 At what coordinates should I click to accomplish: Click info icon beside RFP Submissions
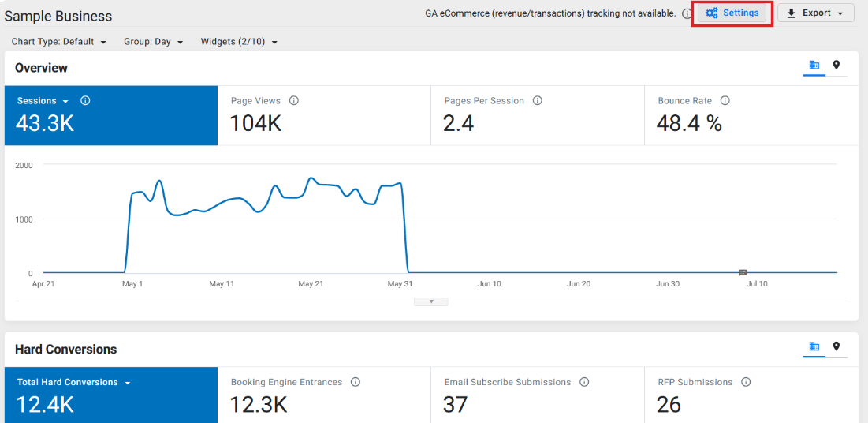(x=746, y=382)
